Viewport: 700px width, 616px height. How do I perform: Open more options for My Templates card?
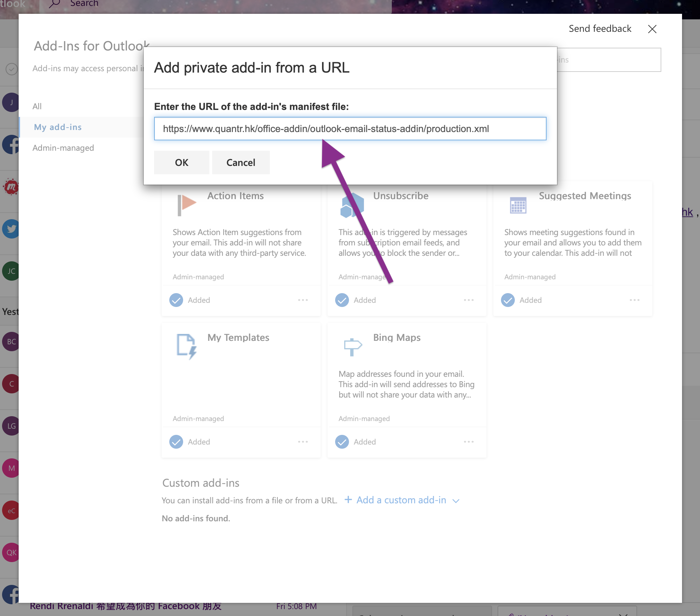(303, 442)
